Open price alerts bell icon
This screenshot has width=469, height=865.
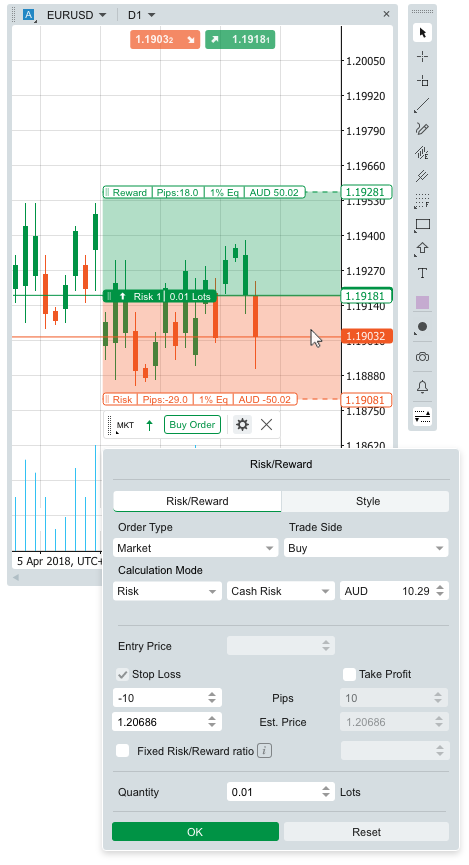click(422, 387)
